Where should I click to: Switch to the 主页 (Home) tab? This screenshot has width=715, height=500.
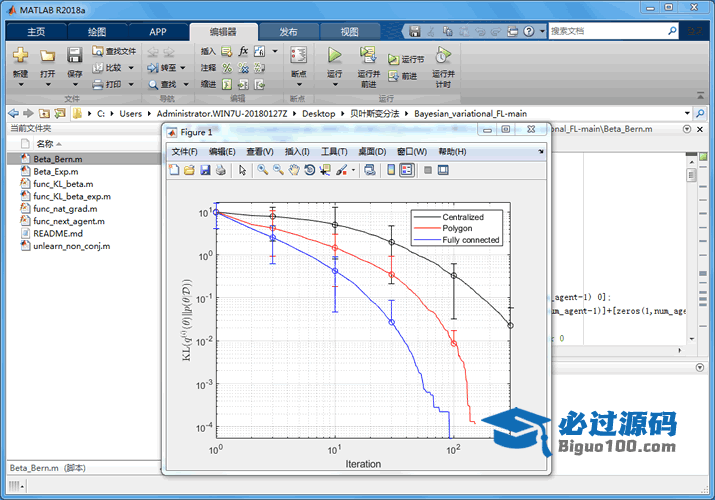coord(36,31)
